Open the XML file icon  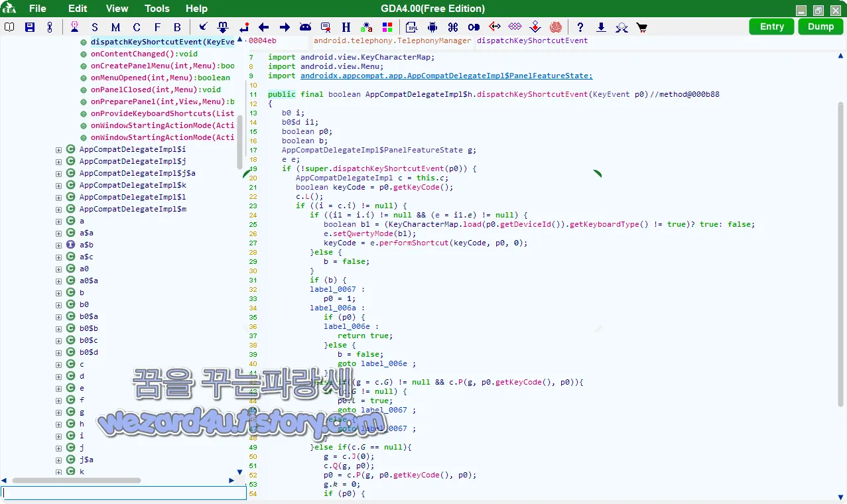(412, 27)
